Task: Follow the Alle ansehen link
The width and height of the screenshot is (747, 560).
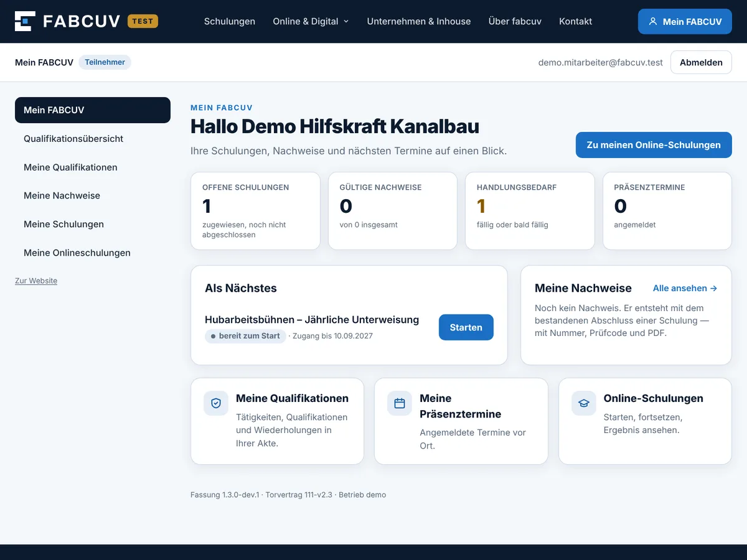Action: click(x=685, y=288)
